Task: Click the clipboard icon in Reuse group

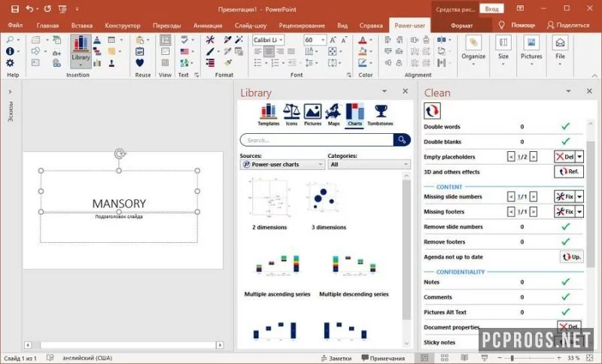Action: [140, 51]
